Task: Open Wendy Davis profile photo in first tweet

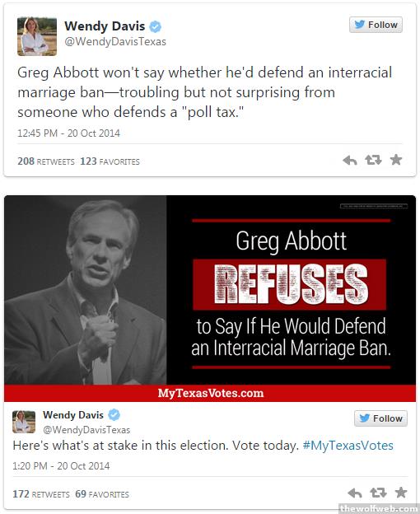Action: pyautogui.click(x=37, y=36)
